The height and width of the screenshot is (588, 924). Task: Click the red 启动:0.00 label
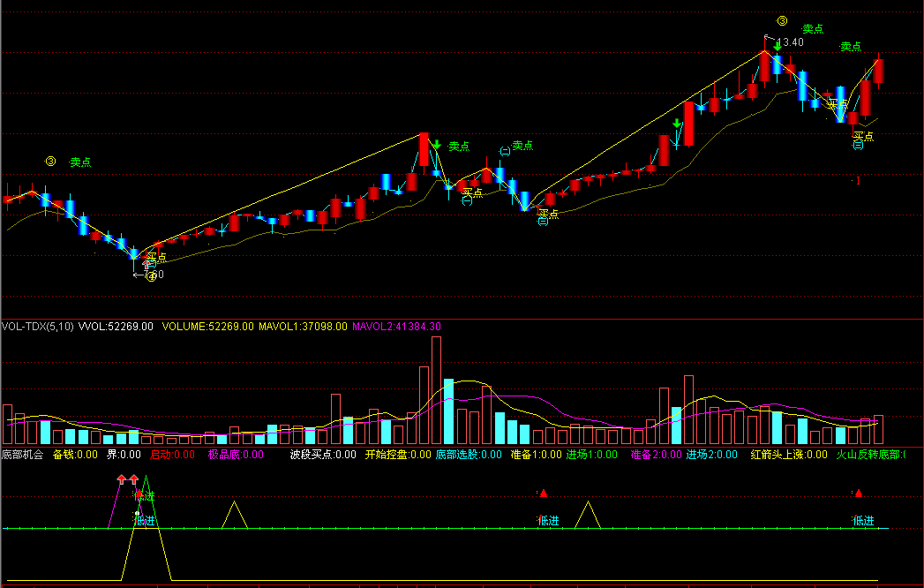(172, 455)
